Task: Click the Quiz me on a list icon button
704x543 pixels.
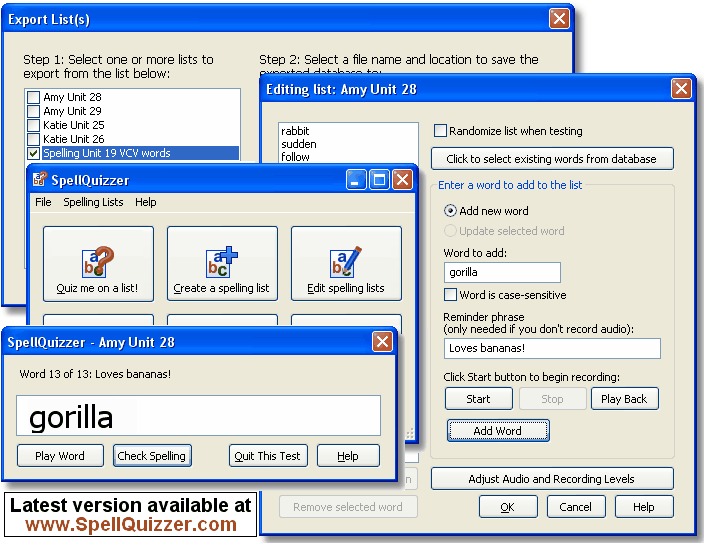Action: (x=98, y=264)
